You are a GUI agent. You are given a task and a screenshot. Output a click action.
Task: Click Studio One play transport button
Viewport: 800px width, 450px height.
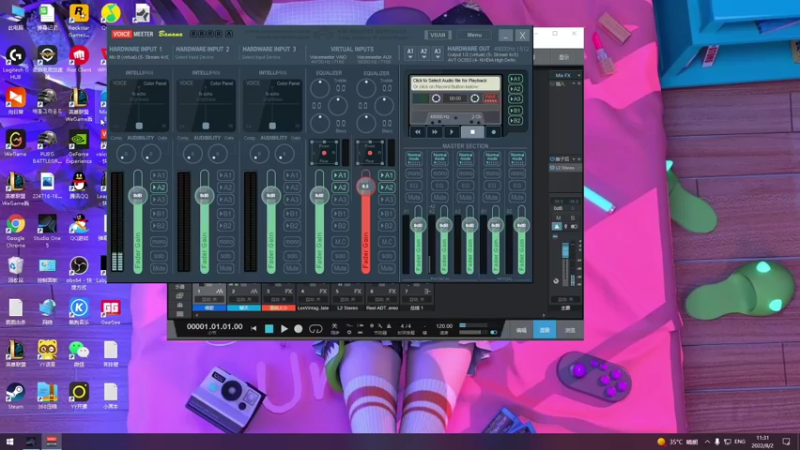click(284, 329)
